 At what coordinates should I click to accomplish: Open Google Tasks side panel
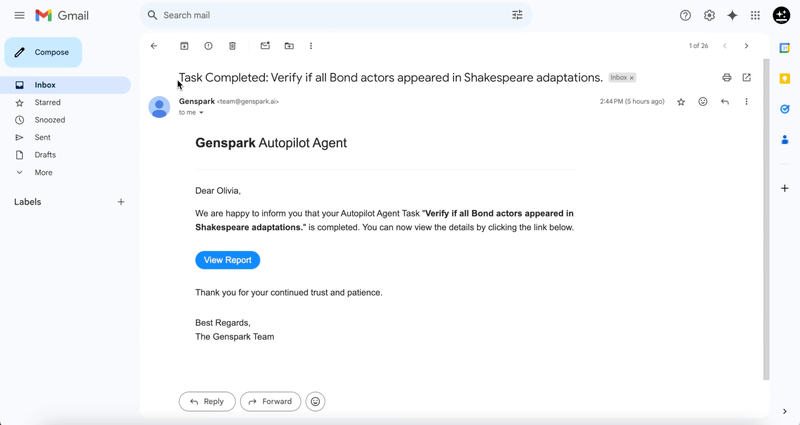point(785,109)
